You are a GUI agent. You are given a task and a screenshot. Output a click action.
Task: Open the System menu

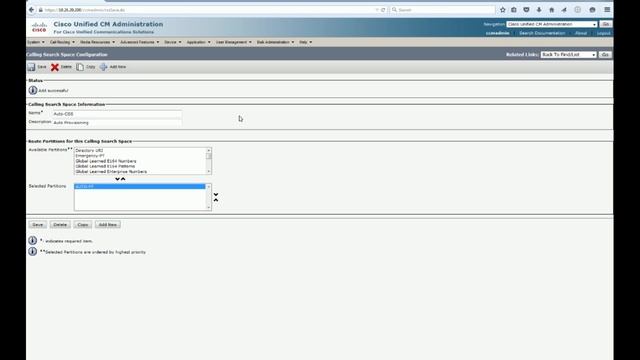pyautogui.click(x=36, y=42)
